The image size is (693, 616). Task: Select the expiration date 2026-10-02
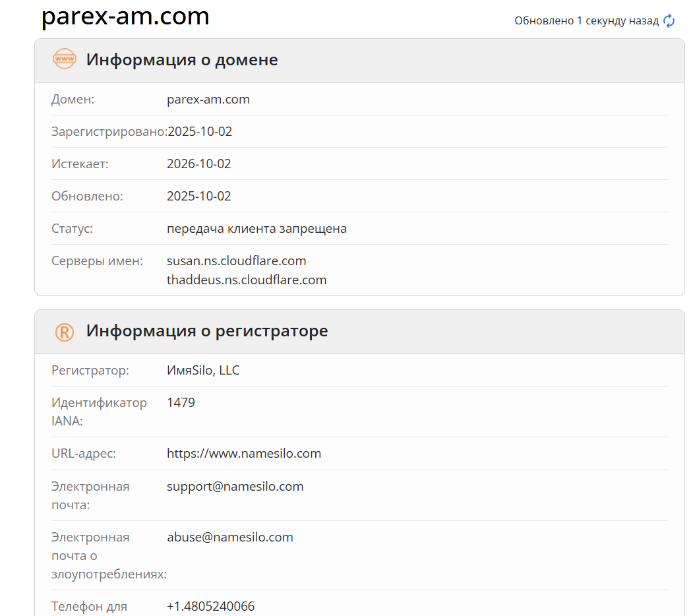click(199, 164)
